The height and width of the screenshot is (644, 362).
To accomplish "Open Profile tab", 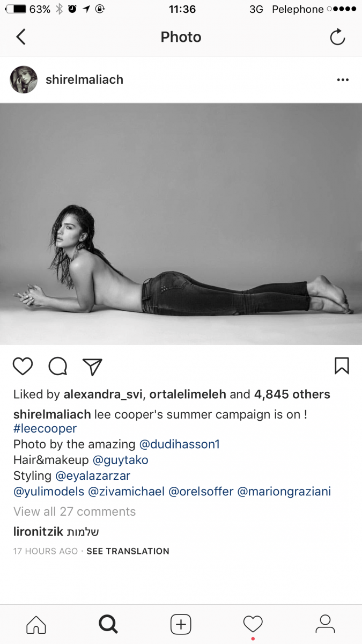I will (325, 624).
